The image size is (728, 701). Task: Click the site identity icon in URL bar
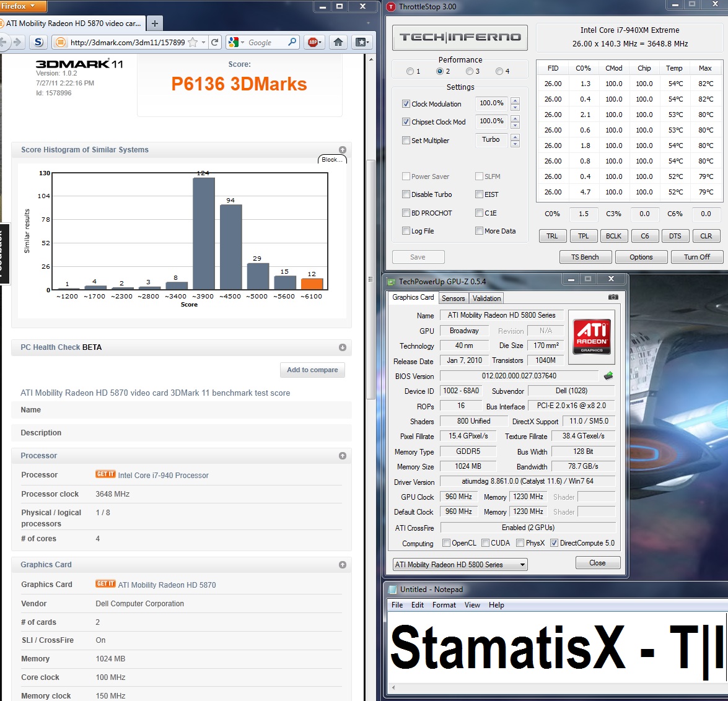60,42
